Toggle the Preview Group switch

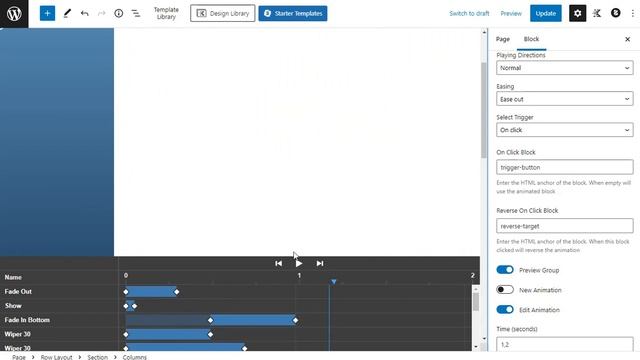point(505,270)
